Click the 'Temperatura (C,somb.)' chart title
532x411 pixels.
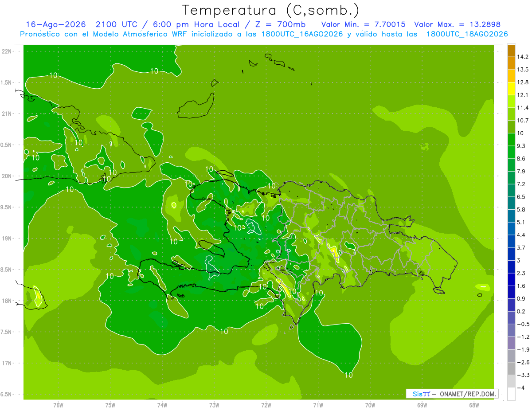(x=270, y=10)
